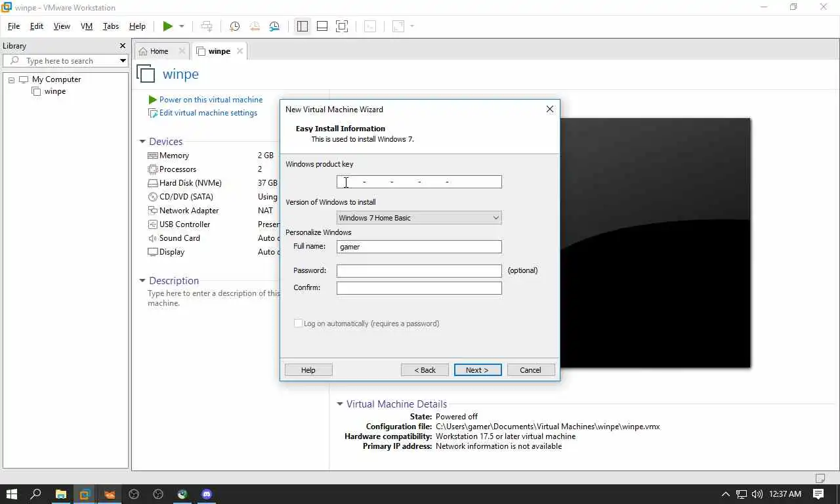
Task: Switch to the Home tab
Action: point(159,51)
